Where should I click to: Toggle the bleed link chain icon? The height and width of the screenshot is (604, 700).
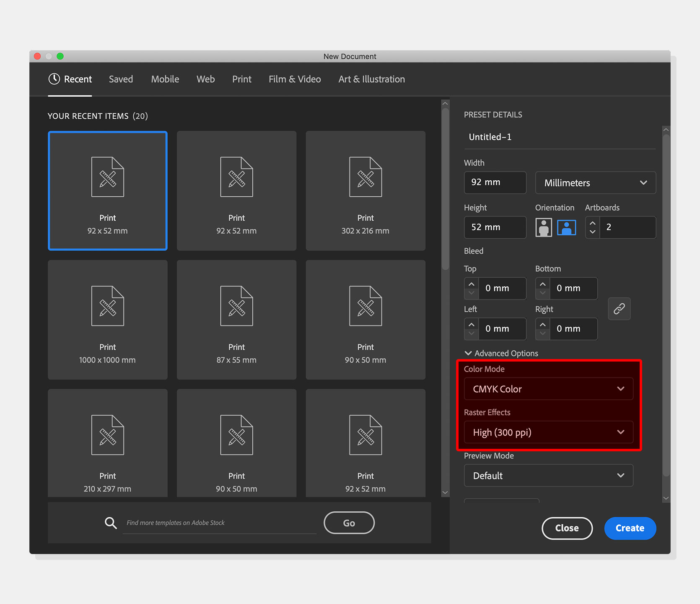point(619,309)
